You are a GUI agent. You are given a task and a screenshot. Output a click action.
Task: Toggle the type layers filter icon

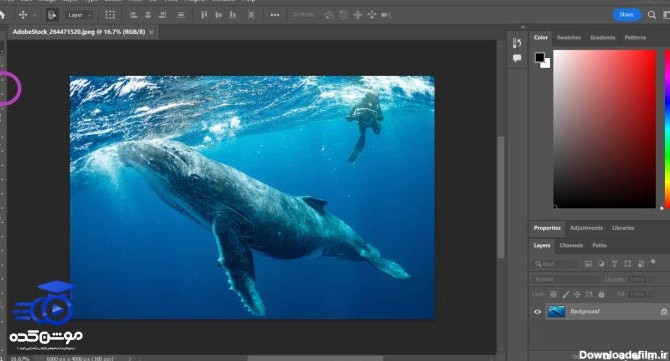tap(614, 264)
